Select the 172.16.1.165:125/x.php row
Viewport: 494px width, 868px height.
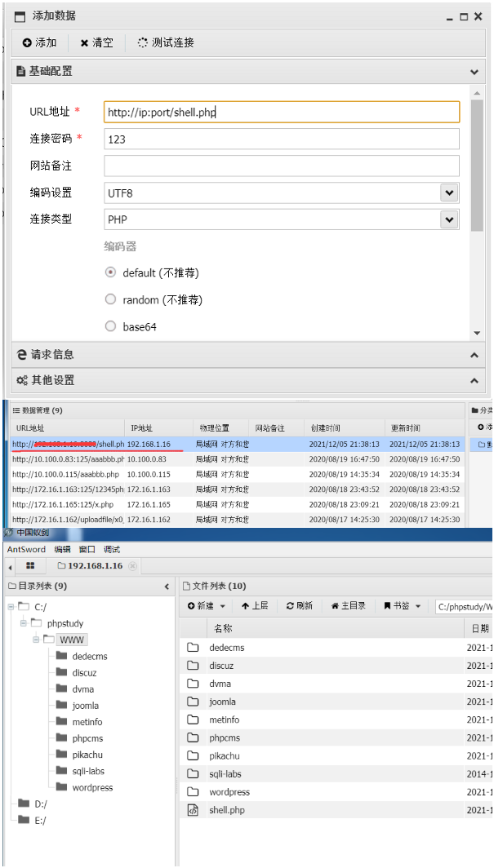click(237, 504)
